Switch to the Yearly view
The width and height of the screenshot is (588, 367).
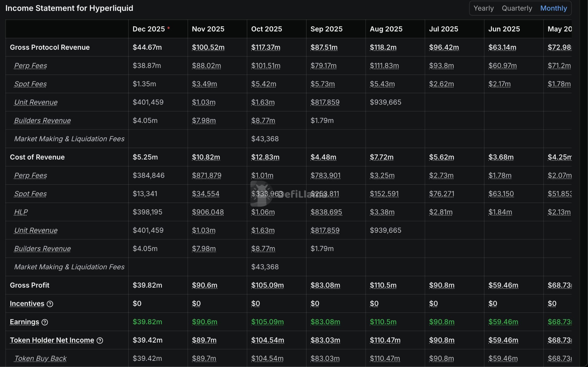point(483,8)
